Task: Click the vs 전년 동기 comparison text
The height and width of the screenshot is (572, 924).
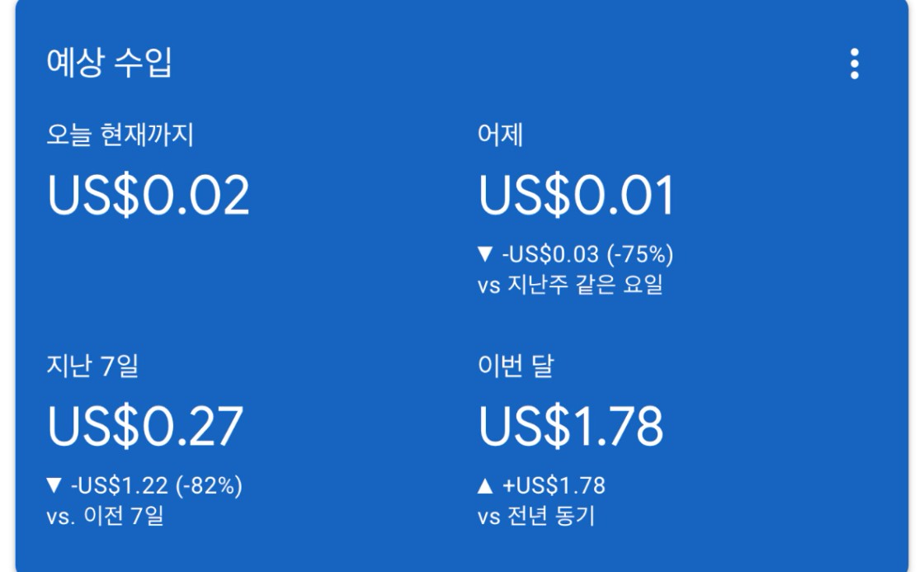Action: pos(538,518)
